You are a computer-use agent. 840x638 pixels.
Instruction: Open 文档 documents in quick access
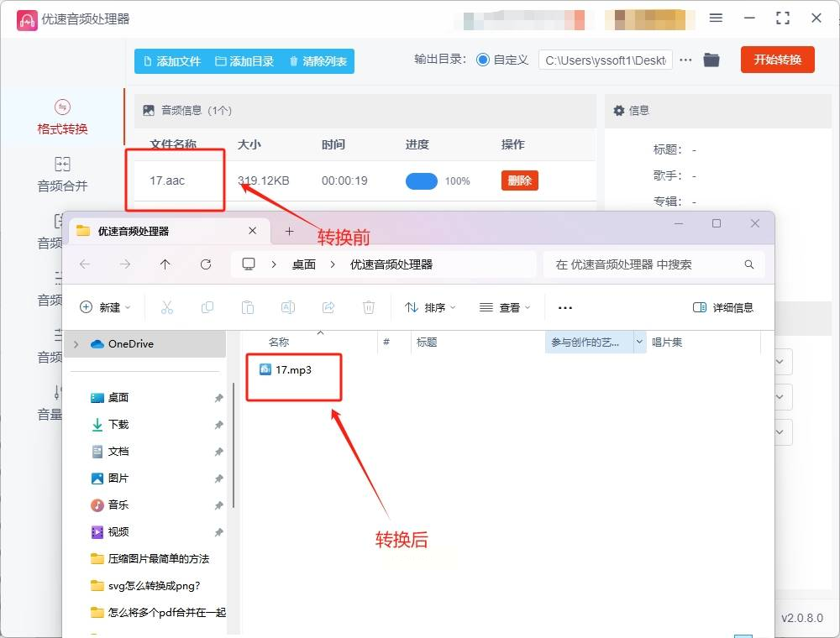tap(118, 451)
